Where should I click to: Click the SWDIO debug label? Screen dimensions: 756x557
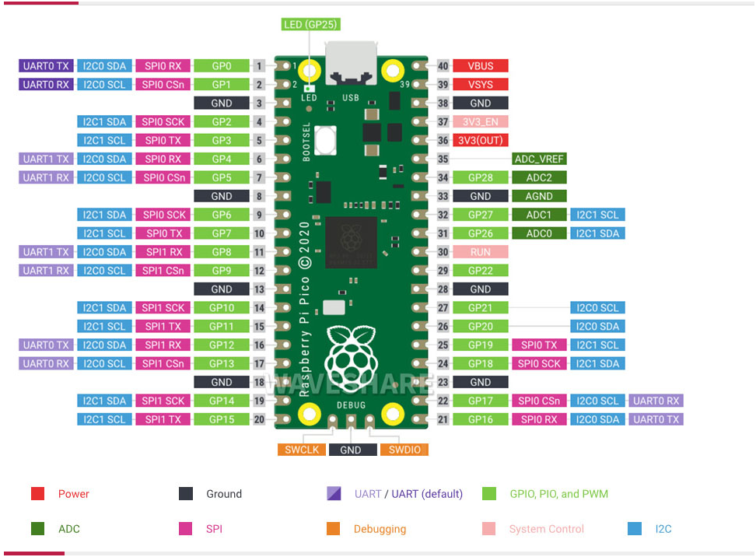click(403, 450)
